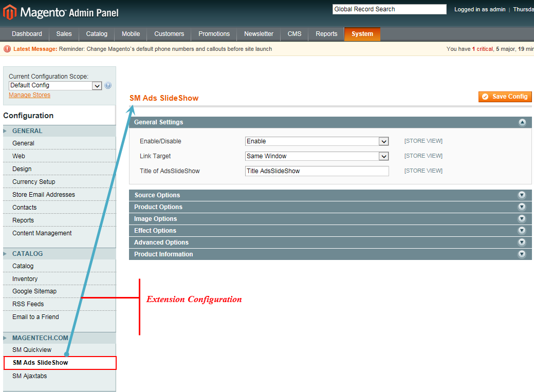Image resolution: width=534 pixels, height=392 pixels.
Task: Toggle the MAGENTECH.COM sidebar section
Action: pos(59,338)
